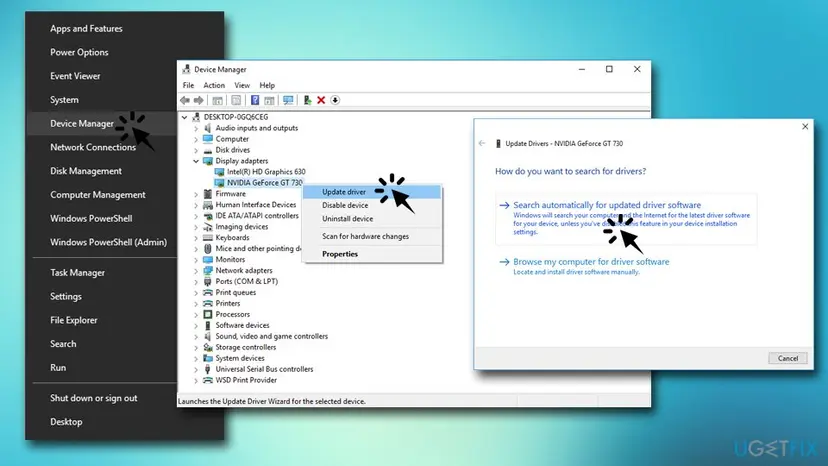Collapse the Display adapters node

[x=196, y=161]
